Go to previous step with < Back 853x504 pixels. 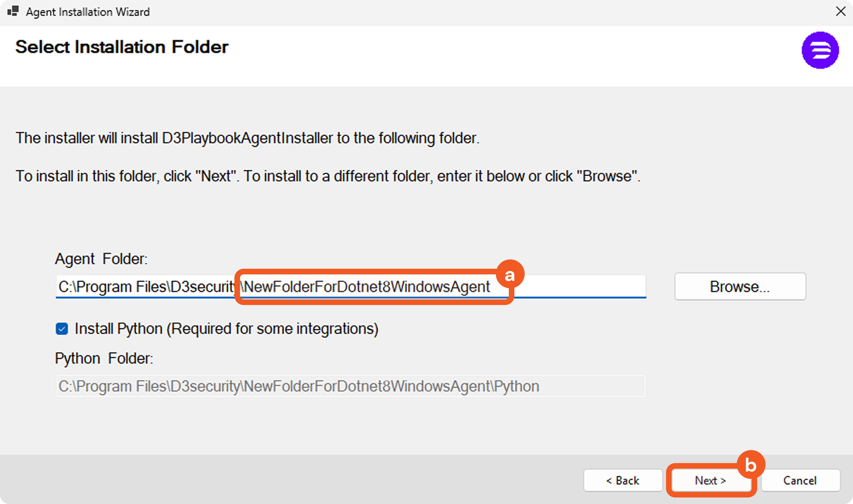(623, 480)
